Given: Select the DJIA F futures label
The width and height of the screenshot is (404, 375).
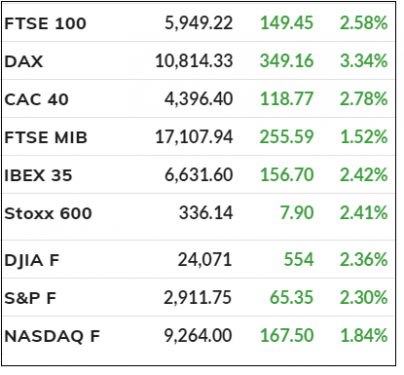Looking at the screenshot, I should click(x=32, y=260).
